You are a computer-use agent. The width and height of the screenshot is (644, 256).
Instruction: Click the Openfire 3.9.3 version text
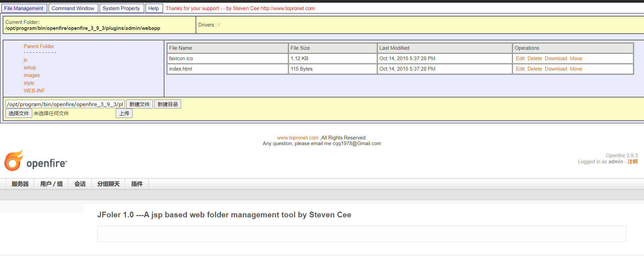622,156
